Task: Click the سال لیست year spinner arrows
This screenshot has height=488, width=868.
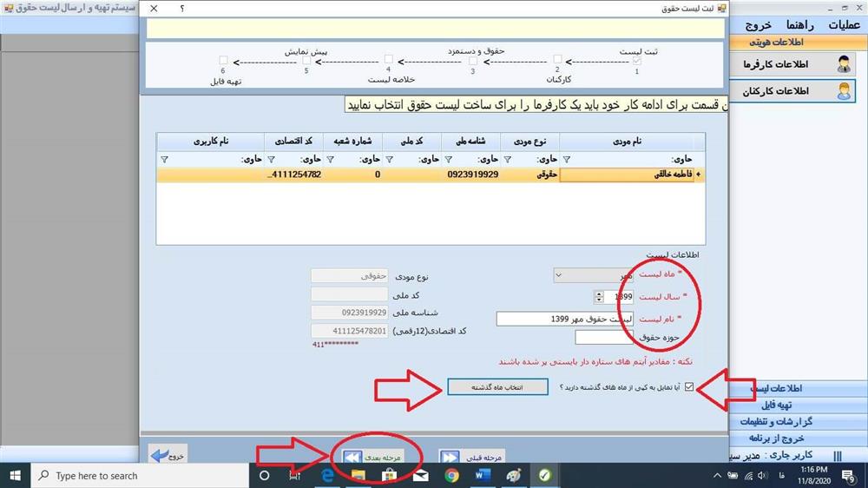Action: (x=598, y=297)
